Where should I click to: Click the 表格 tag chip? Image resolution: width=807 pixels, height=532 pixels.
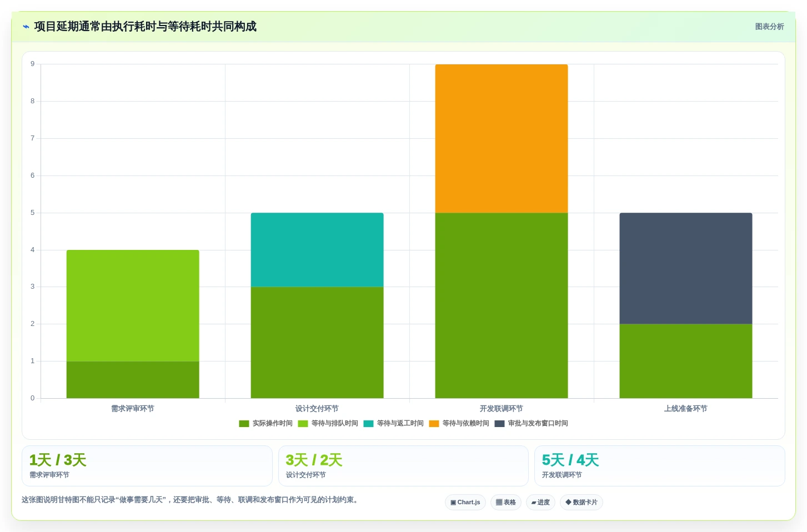[x=506, y=503]
